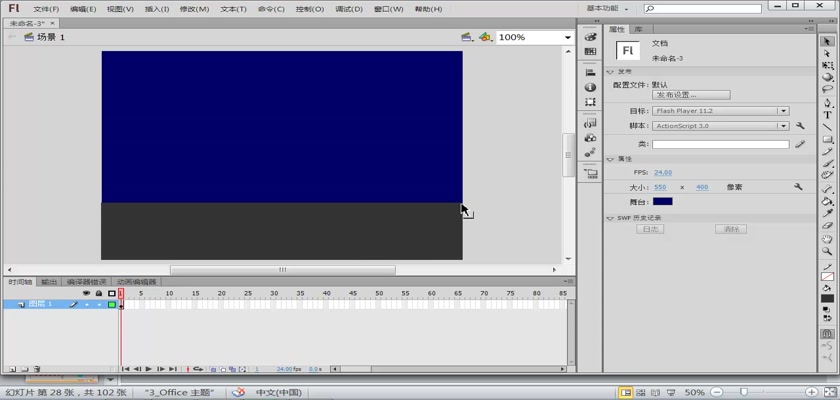Open the 基本功能 workspace dropdown
This screenshot has height=400, width=840.
(x=608, y=9)
